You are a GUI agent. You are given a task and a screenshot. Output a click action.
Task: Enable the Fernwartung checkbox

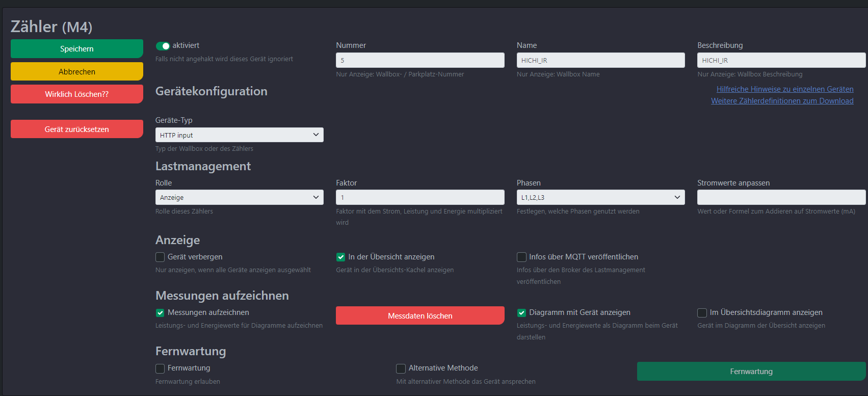click(160, 368)
